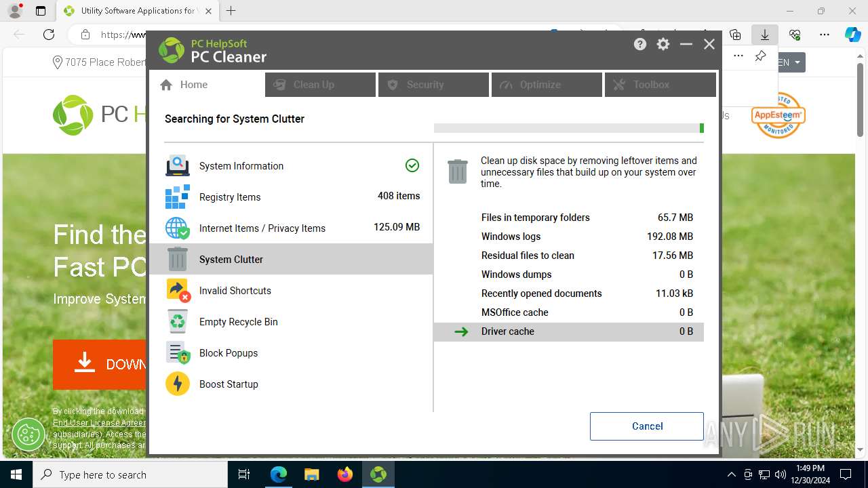The image size is (868, 488).
Task: Open Edge Downloads arrow icon
Action: pyautogui.click(x=765, y=35)
